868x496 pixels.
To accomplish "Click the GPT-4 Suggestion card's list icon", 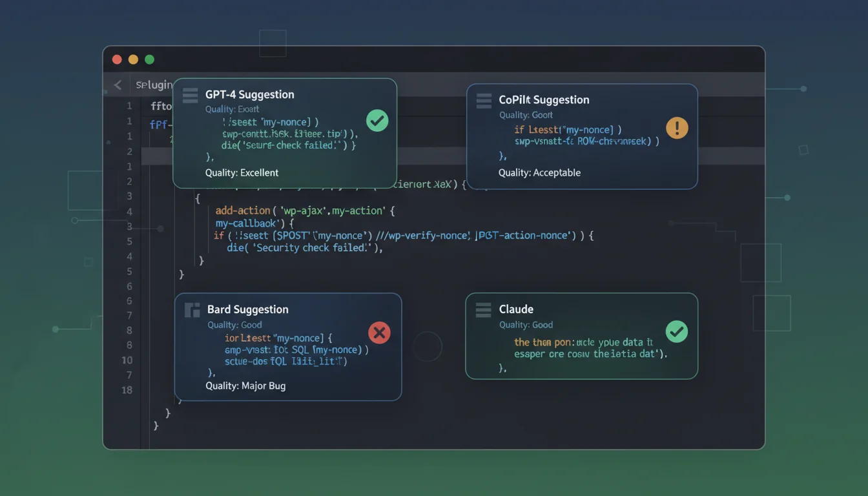I will 190,95.
